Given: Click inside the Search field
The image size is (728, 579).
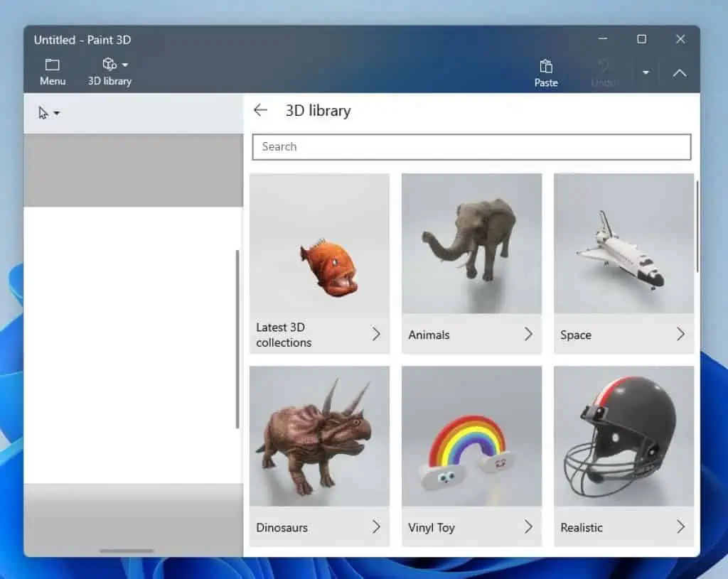Looking at the screenshot, I should 471,147.
